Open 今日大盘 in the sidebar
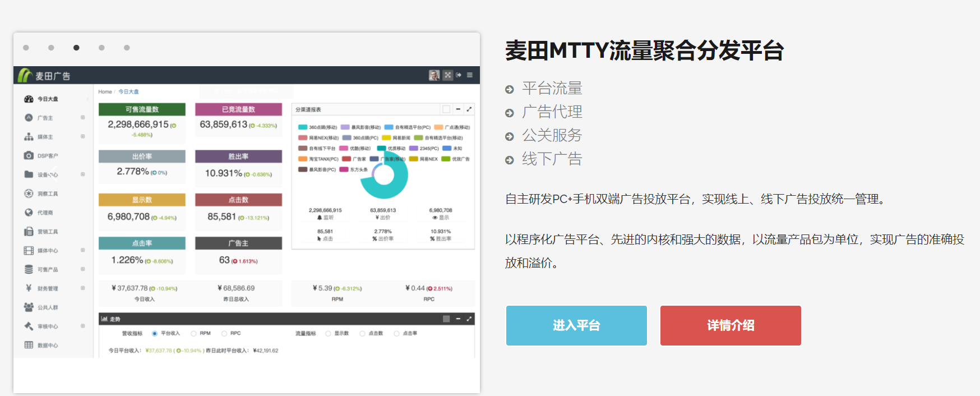The width and height of the screenshot is (980, 396). [x=48, y=99]
